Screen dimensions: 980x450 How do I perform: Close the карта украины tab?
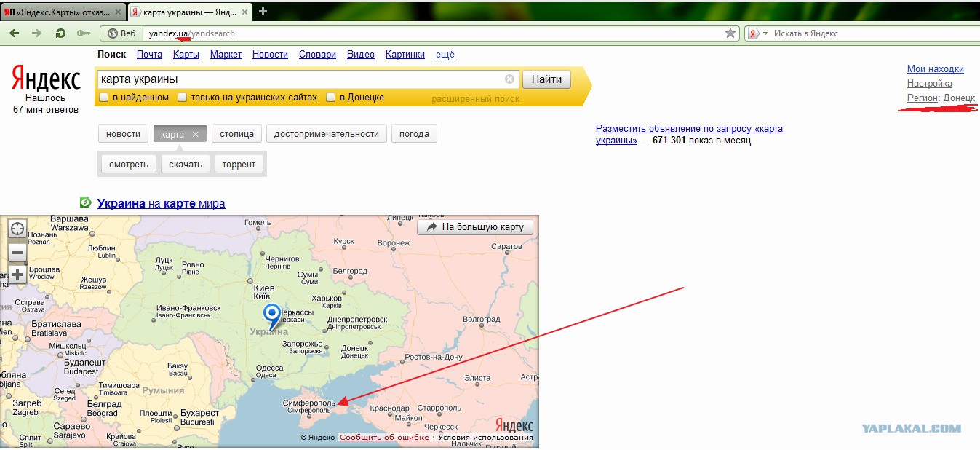(x=246, y=12)
